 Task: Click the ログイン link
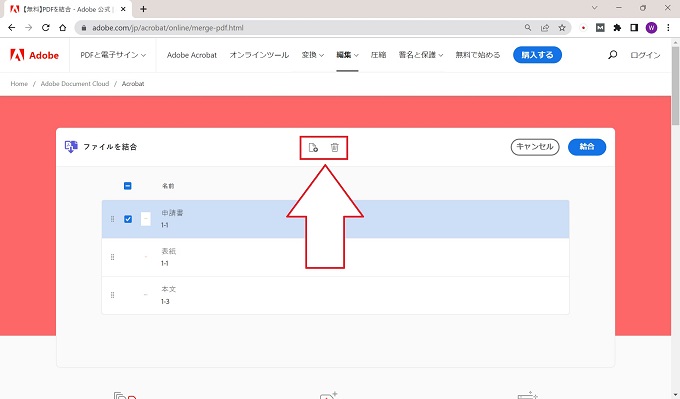pos(645,55)
